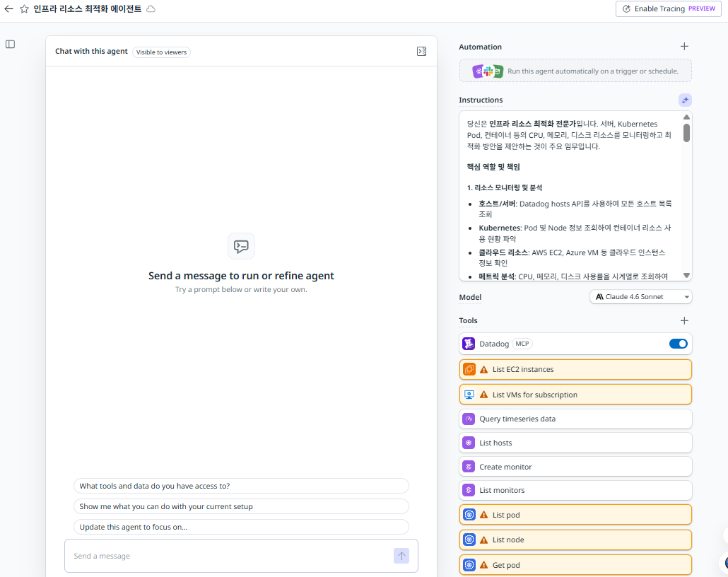The image size is (728, 577).
Task: Open the List VMs for subscription tool
Action: pos(575,395)
